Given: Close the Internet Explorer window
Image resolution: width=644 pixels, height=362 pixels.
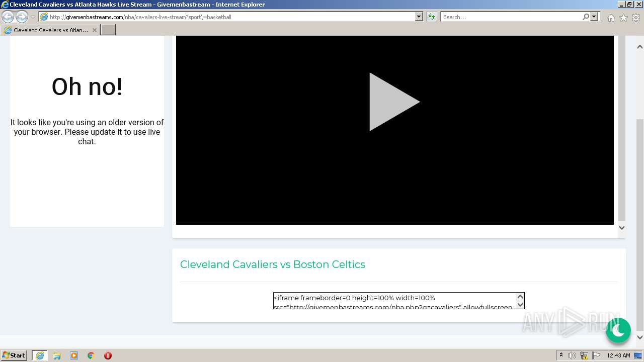Looking at the screenshot, I should [638, 5].
